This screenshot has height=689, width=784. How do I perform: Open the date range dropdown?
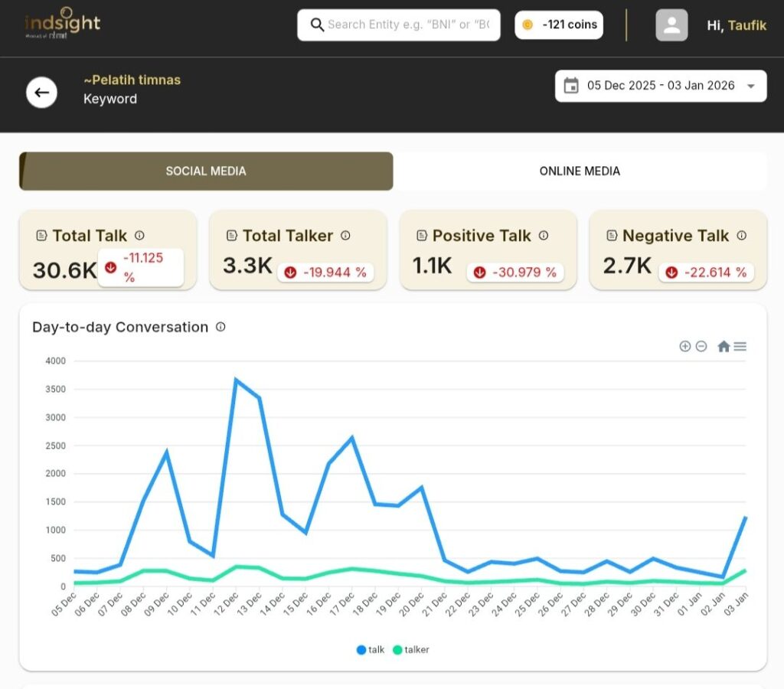click(x=751, y=86)
